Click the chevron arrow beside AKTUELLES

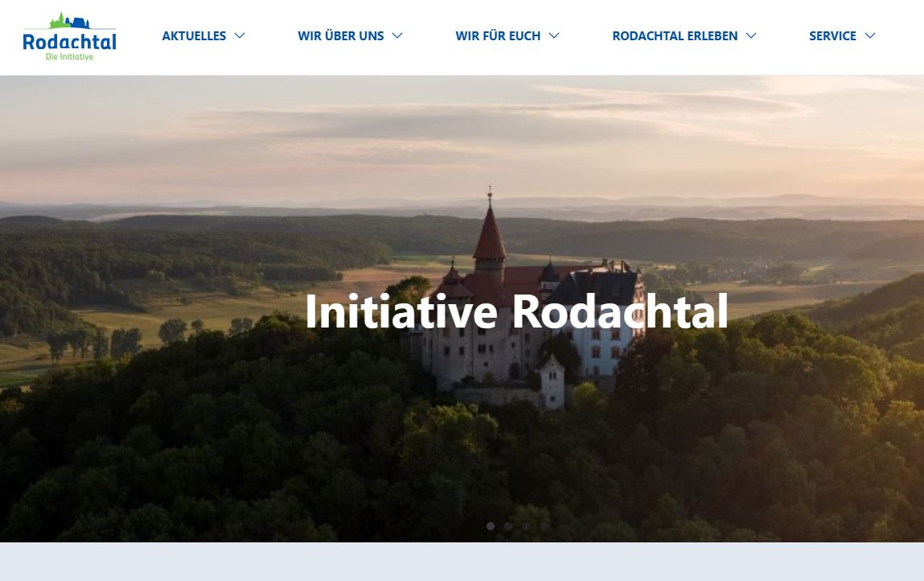(240, 36)
